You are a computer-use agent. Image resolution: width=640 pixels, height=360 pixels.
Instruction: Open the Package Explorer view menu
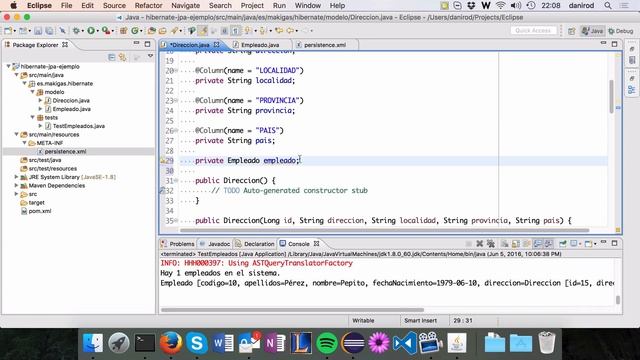151,56
